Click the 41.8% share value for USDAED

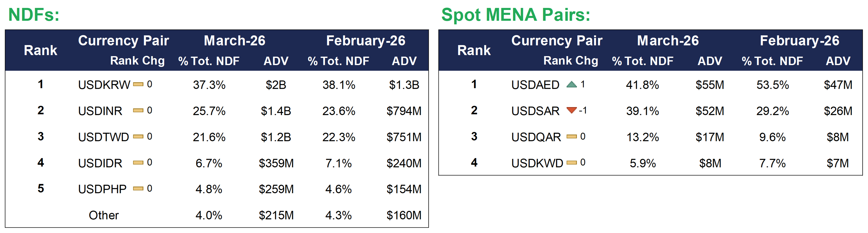tap(642, 85)
